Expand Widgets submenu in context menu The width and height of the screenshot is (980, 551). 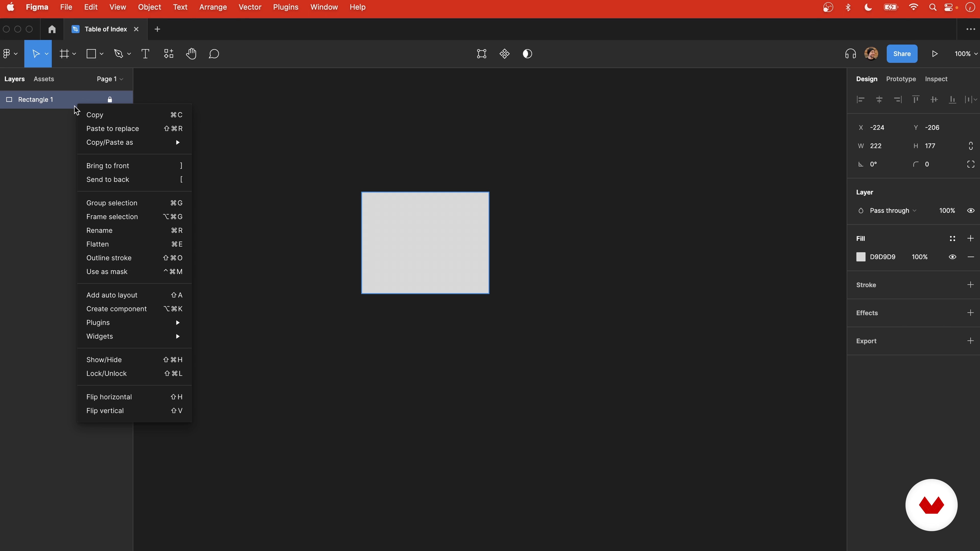(x=134, y=336)
